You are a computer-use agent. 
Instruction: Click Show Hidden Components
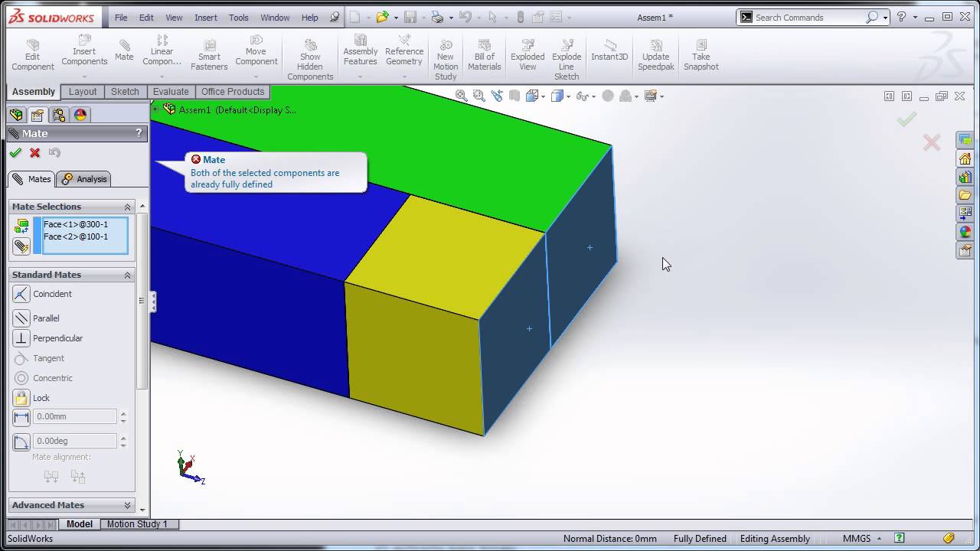click(310, 60)
